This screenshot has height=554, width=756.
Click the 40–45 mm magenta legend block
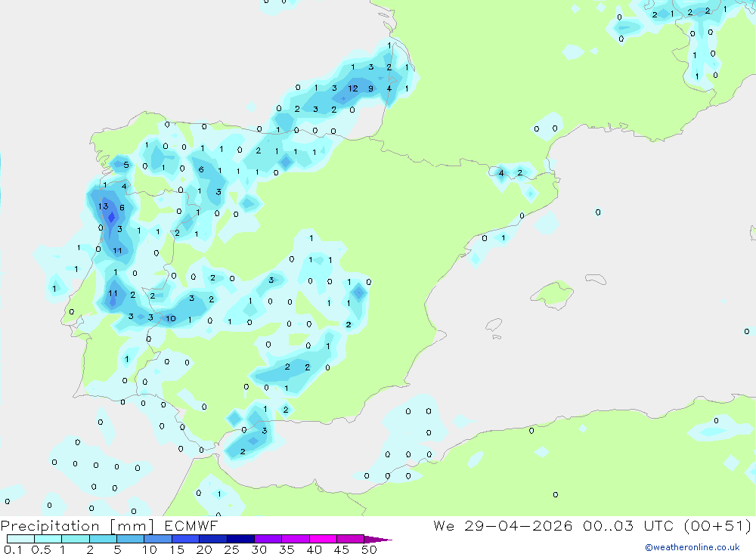323,539
